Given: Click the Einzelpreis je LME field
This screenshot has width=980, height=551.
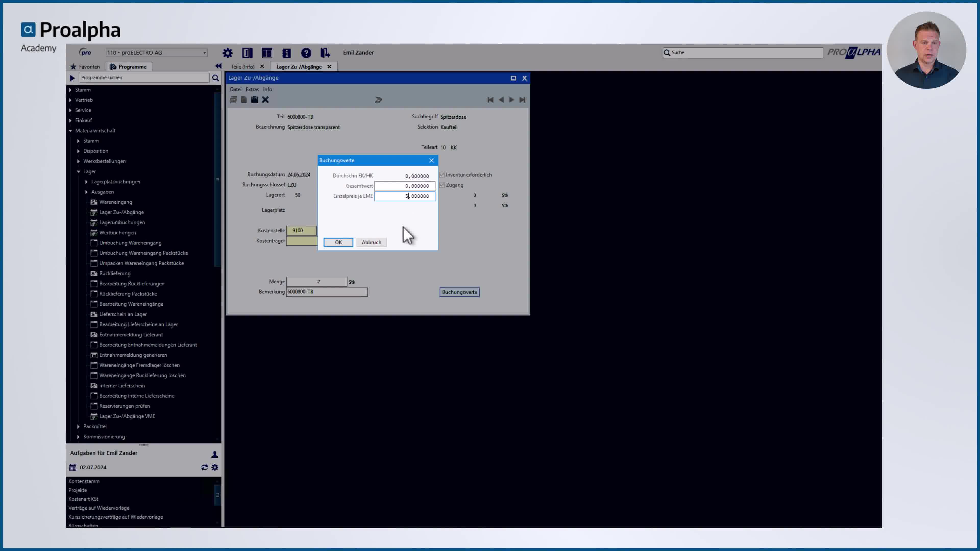Looking at the screenshot, I should click(x=405, y=196).
